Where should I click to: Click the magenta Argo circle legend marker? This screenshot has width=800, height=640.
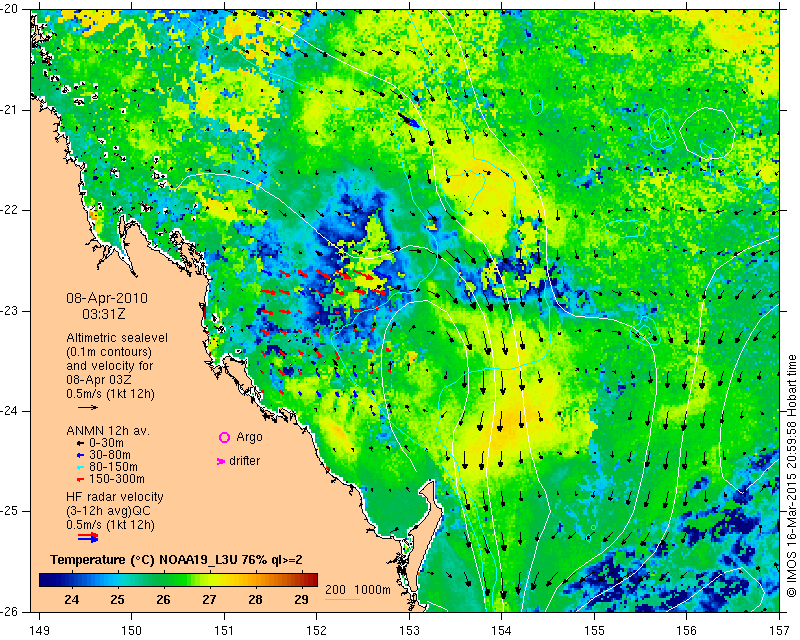click(x=224, y=437)
